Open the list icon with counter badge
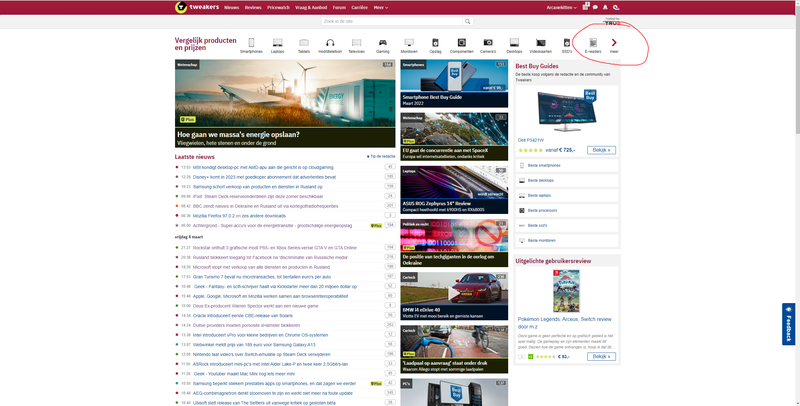800x406 pixels. click(586, 7)
